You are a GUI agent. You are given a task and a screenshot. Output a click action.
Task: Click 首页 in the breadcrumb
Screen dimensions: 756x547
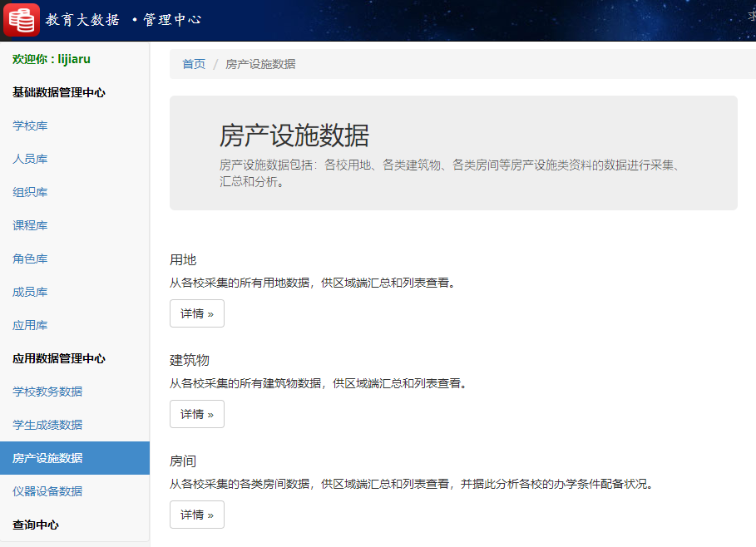click(193, 64)
